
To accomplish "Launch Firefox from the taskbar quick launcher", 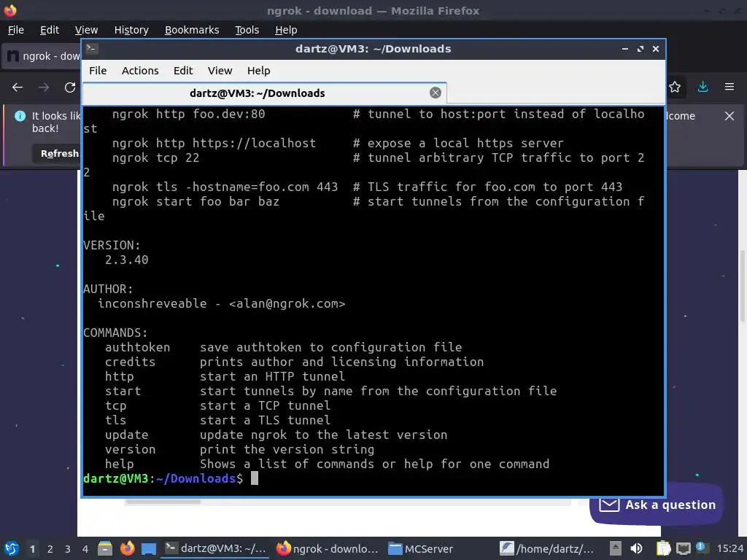I will click(127, 548).
